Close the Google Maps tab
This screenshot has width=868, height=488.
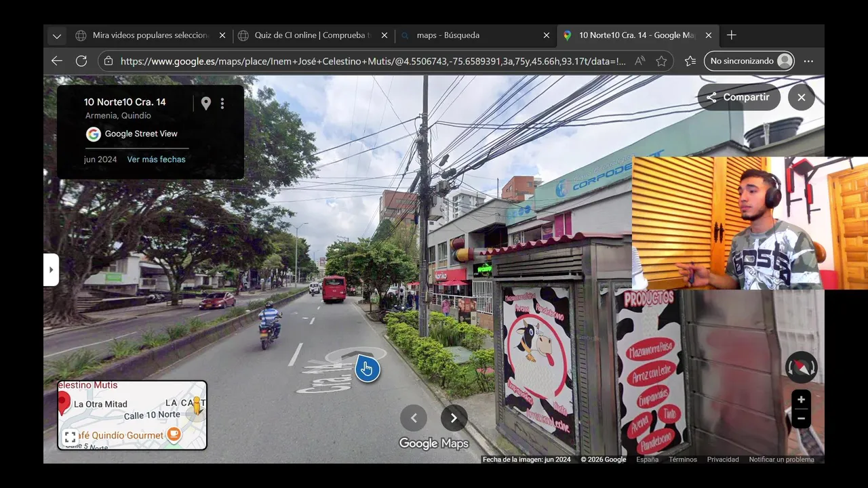(x=709, y=35)
